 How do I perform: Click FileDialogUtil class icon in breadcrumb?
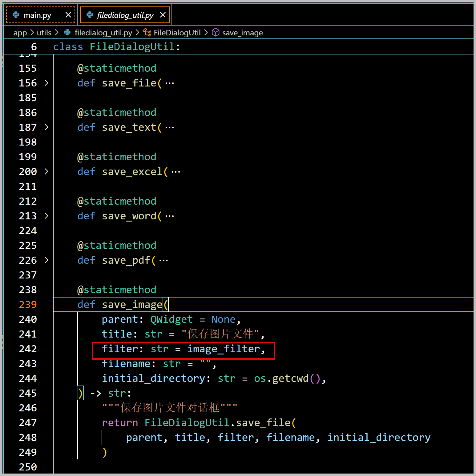click(x=147, y=32)
